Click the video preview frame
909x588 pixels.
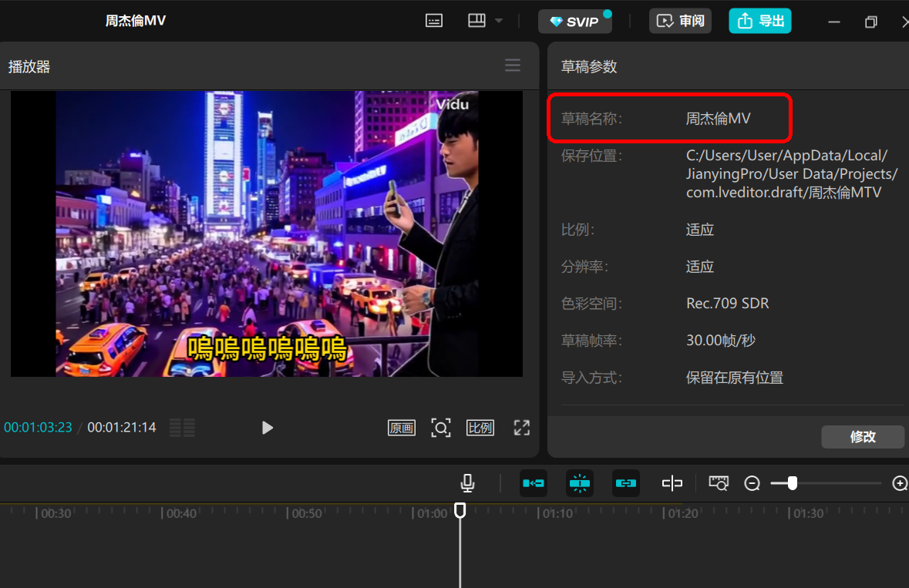point(267,234)
